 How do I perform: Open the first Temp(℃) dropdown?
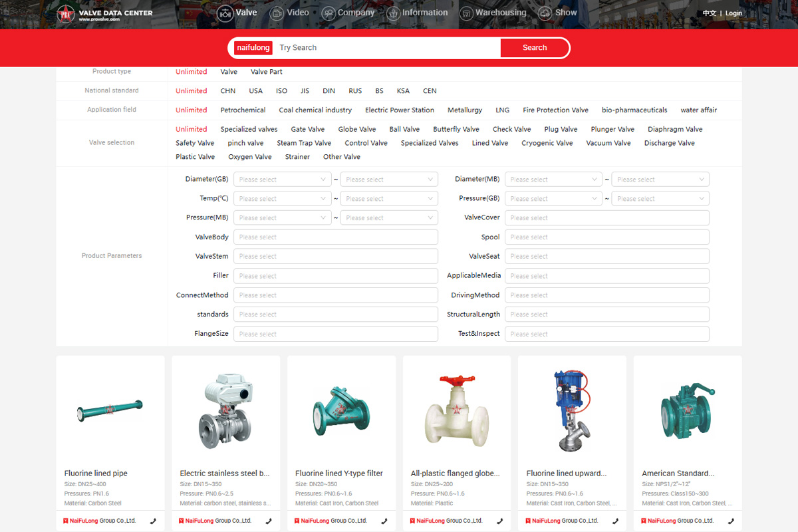283,199
